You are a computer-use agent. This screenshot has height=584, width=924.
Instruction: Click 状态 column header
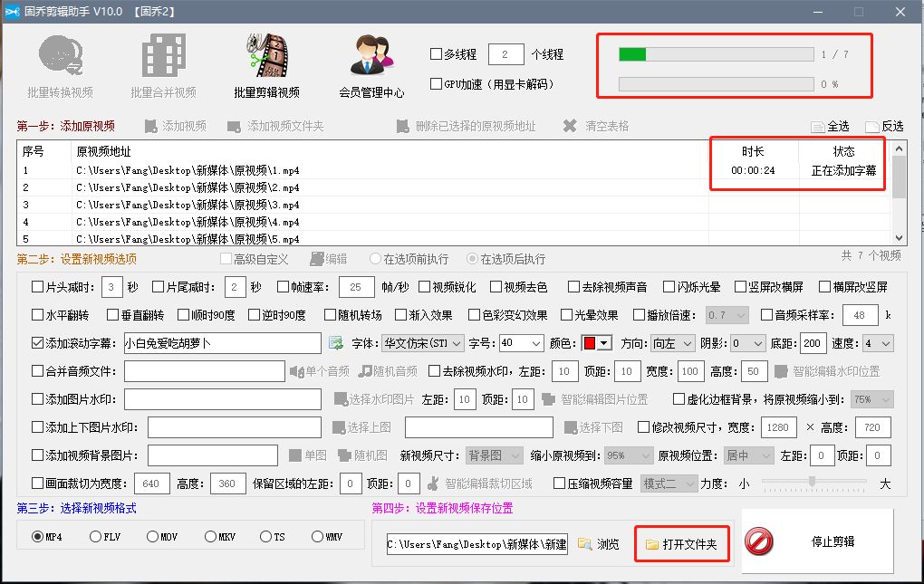click(x=844, y=151)
